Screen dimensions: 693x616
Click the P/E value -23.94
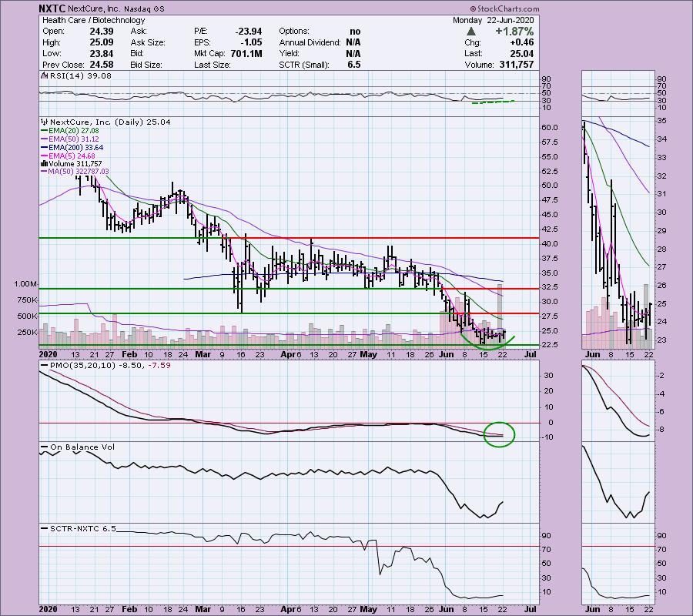[x=249, y=32]
